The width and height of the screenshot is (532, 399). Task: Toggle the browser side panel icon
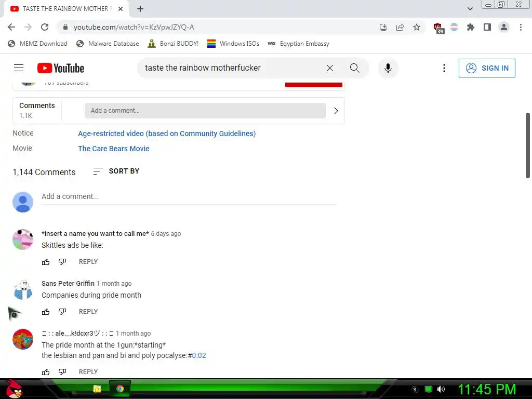487,27
